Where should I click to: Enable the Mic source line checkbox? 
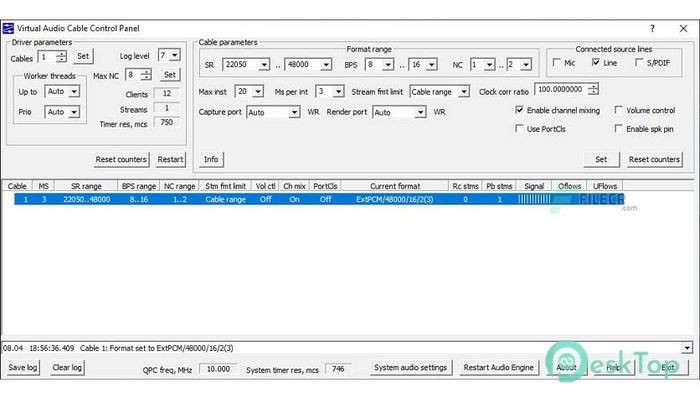pyautogui.click(x=556, y=62)
